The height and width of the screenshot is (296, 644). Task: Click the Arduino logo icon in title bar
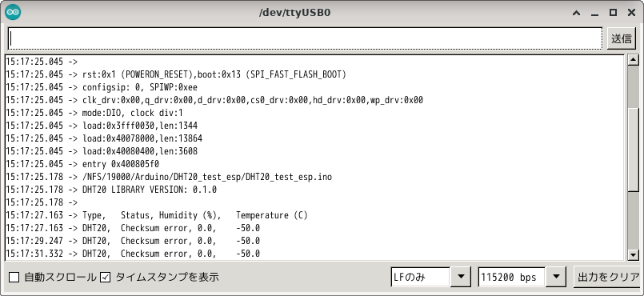click(13, 13)
